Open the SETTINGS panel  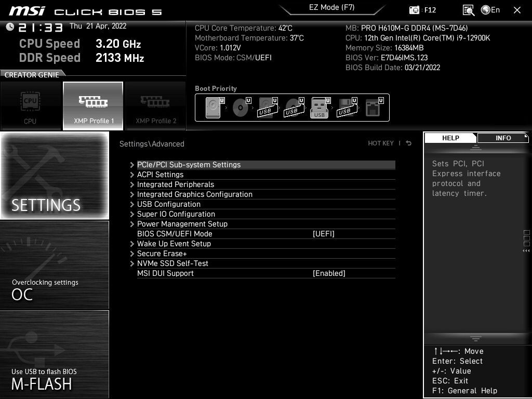(55, 176)
